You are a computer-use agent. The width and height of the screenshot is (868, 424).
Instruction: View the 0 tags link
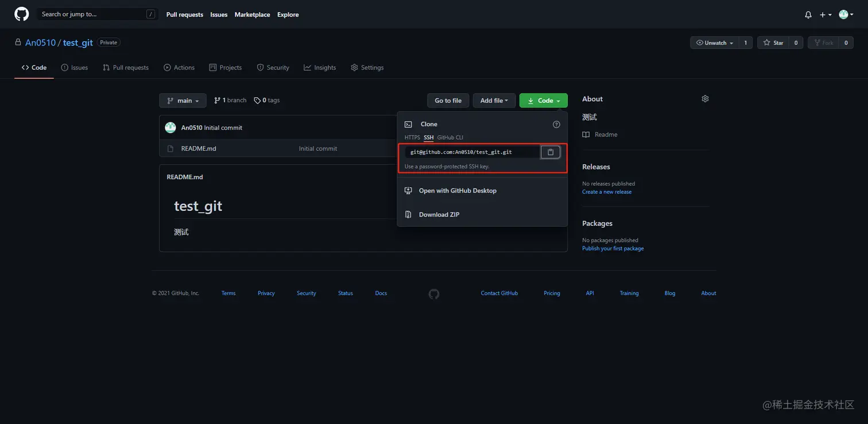click(x=267, y=100)
